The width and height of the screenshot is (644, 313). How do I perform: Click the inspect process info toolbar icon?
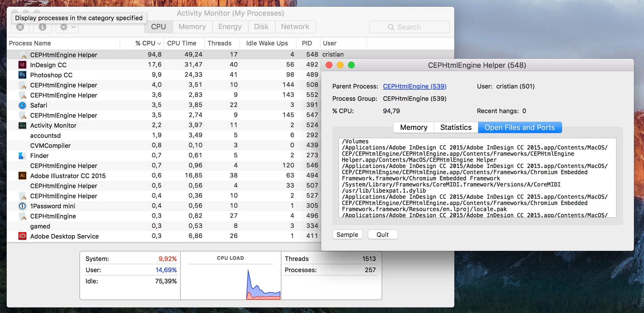click(x=43, y=27)
